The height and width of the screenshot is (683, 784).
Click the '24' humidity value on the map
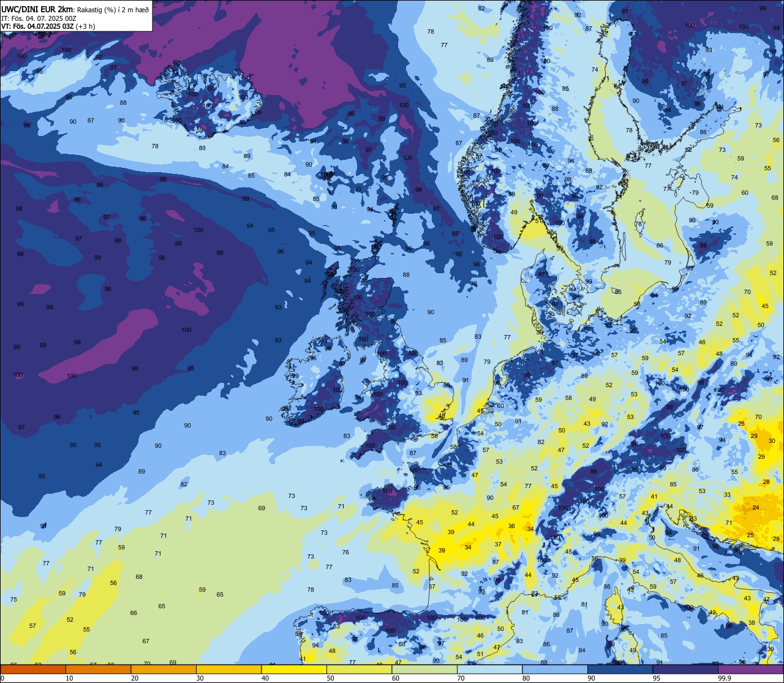(756, 507)
